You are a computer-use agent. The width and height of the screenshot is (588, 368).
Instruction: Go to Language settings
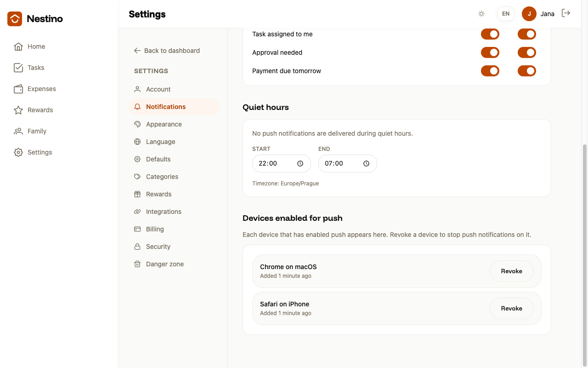tap(175, 142)
